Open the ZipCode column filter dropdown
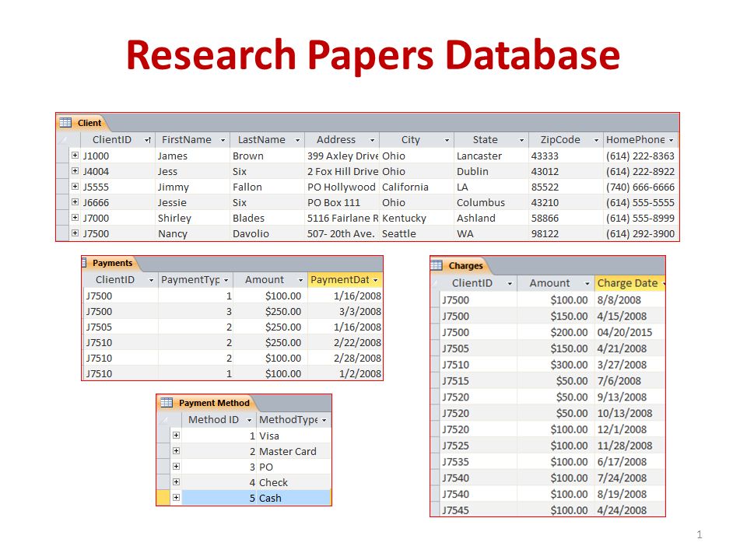The image size is (747, 560). coord(596,140)
